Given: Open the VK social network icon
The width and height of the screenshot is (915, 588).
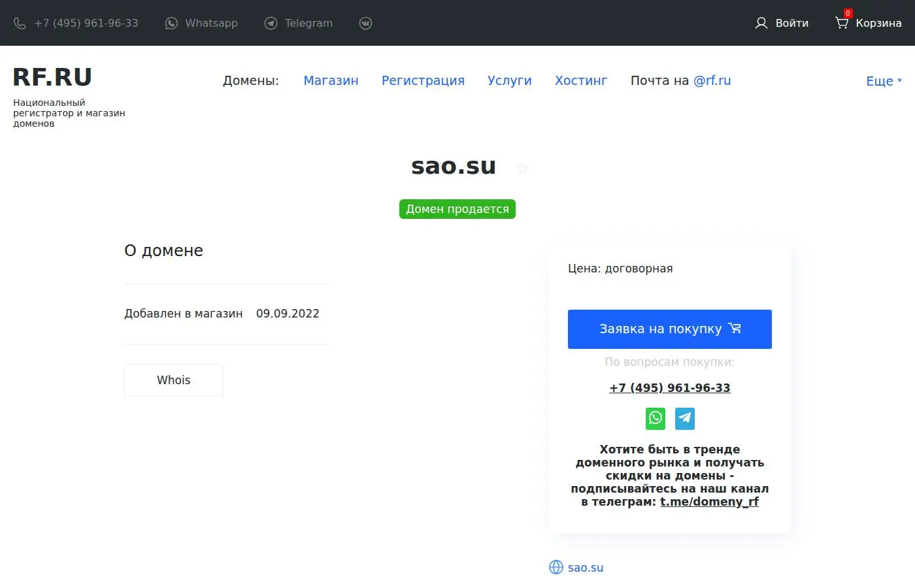Looking at the screenshot, I should click(x=365, y=24).
